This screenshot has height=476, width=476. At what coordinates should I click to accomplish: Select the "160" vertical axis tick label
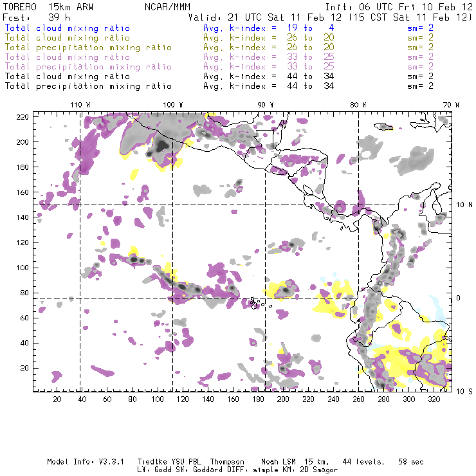coord(23,192)
